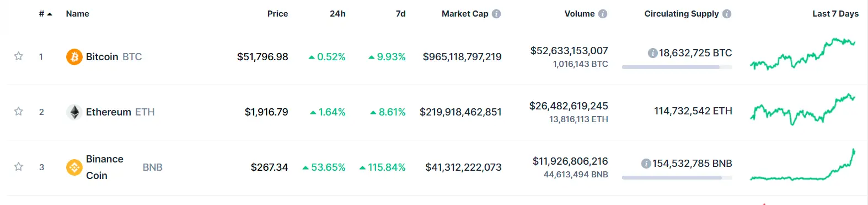This screenshot has height=205, width=868.
Task: Sort by the 7d column header
Action: [x=400, y=14]
